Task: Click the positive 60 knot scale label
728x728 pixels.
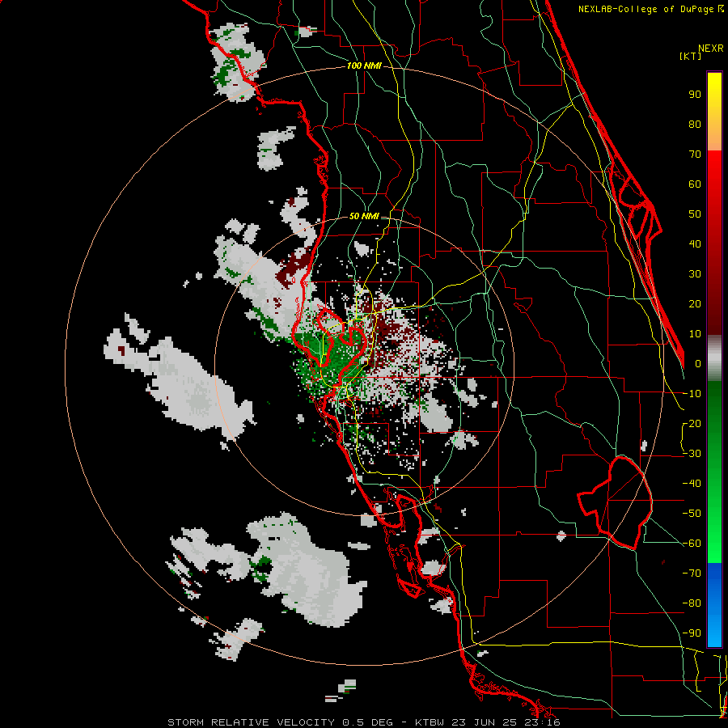Action: pyautogui.click(x=695, y=184)
